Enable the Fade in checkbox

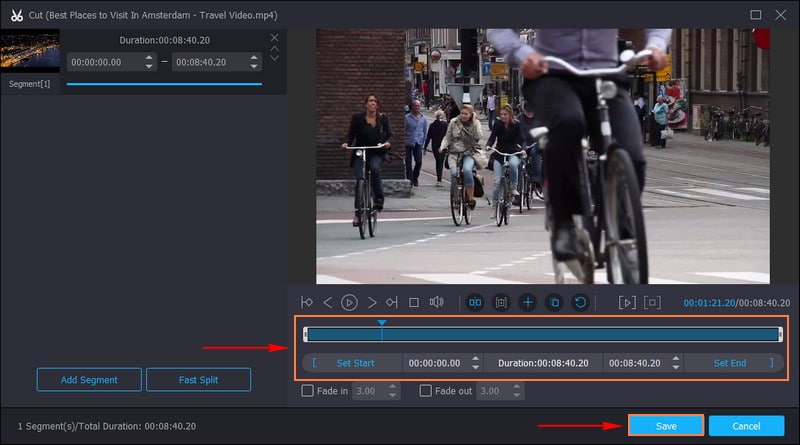pyautogui.click(x=308, y=391)
